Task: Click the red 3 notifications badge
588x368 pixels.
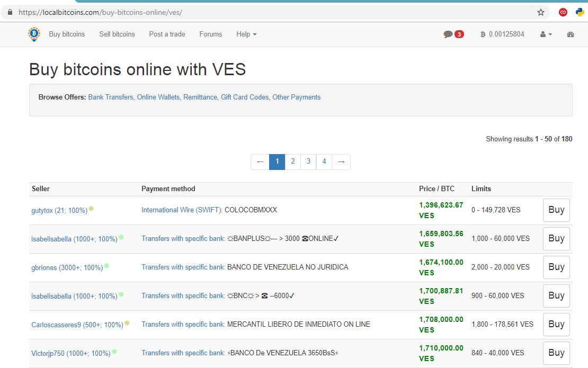Action: click(459, 34)
